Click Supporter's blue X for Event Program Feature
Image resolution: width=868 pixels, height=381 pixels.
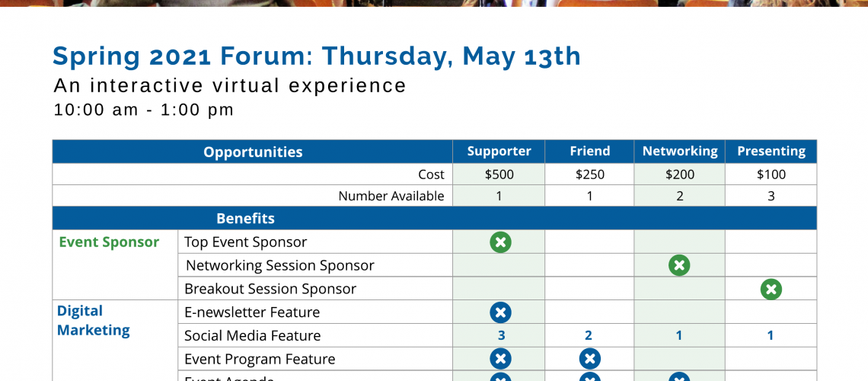[500, 359]
